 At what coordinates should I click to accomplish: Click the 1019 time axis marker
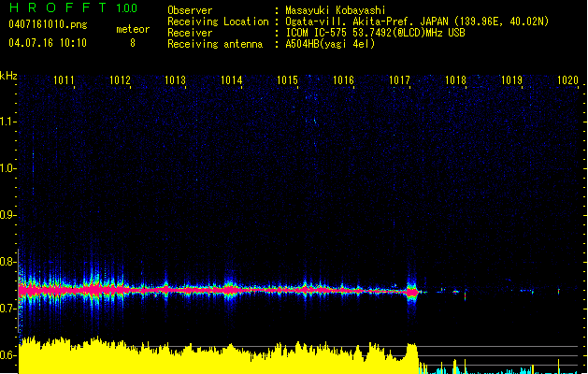click(x=511, y=80)
